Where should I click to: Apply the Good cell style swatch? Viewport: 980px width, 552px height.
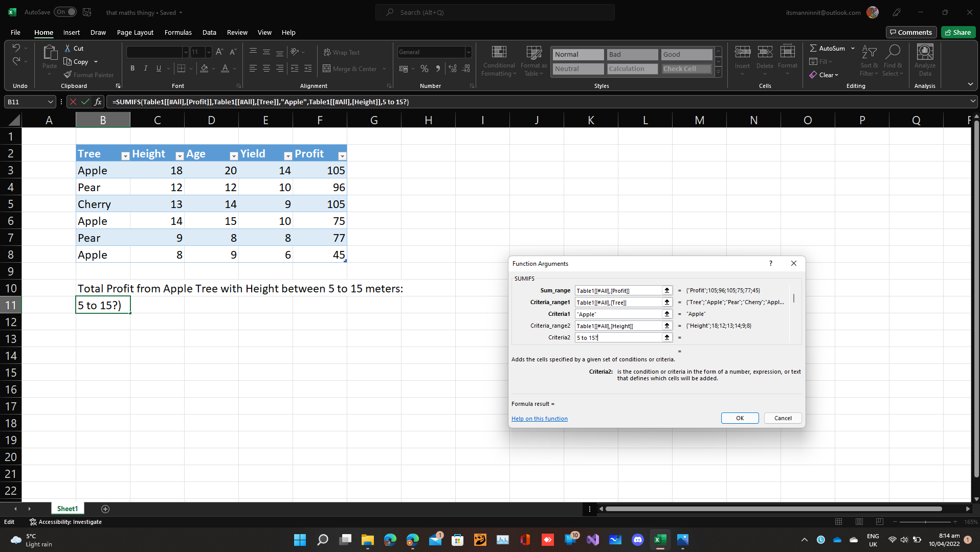point(686,54)
